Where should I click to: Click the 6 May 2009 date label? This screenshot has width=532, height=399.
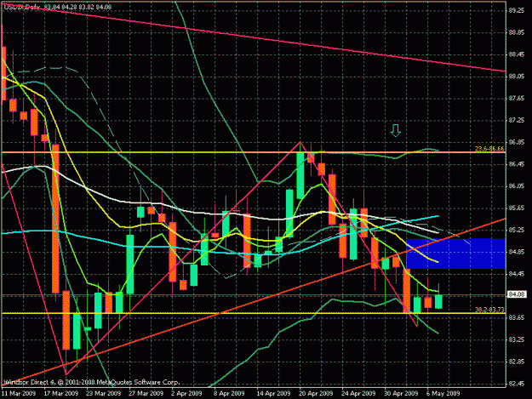pos(443,394)
